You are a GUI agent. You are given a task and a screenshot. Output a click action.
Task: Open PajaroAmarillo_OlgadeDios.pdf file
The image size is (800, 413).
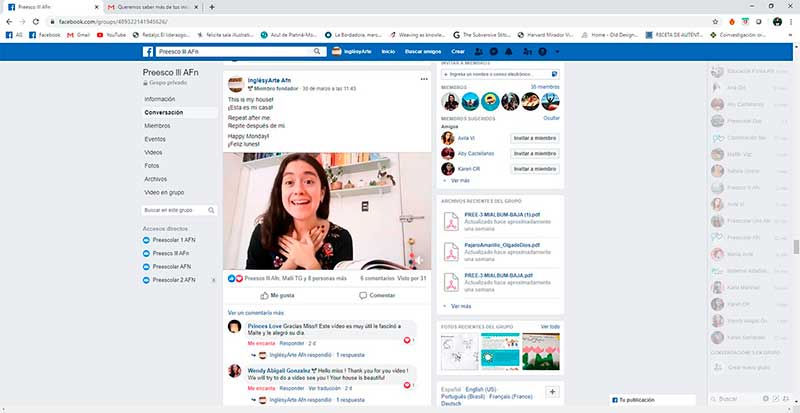click(502, 245)
